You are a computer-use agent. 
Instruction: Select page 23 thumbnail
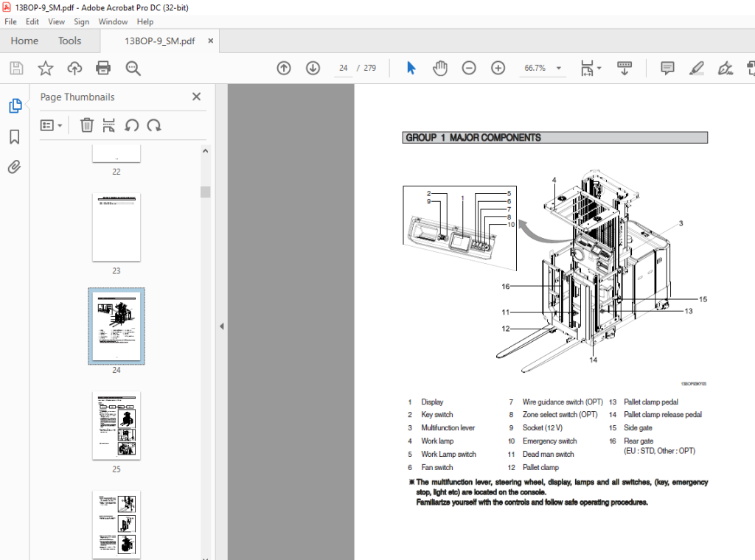(x=116, y=228)
